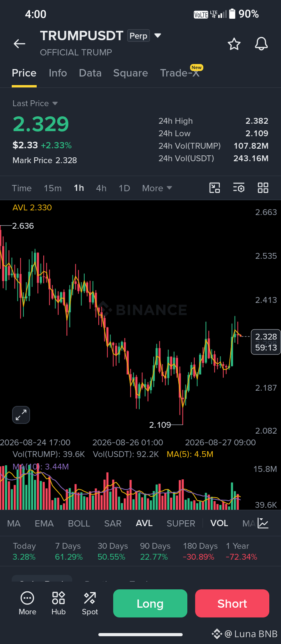Toggle the MA indicator

(14, 523)
